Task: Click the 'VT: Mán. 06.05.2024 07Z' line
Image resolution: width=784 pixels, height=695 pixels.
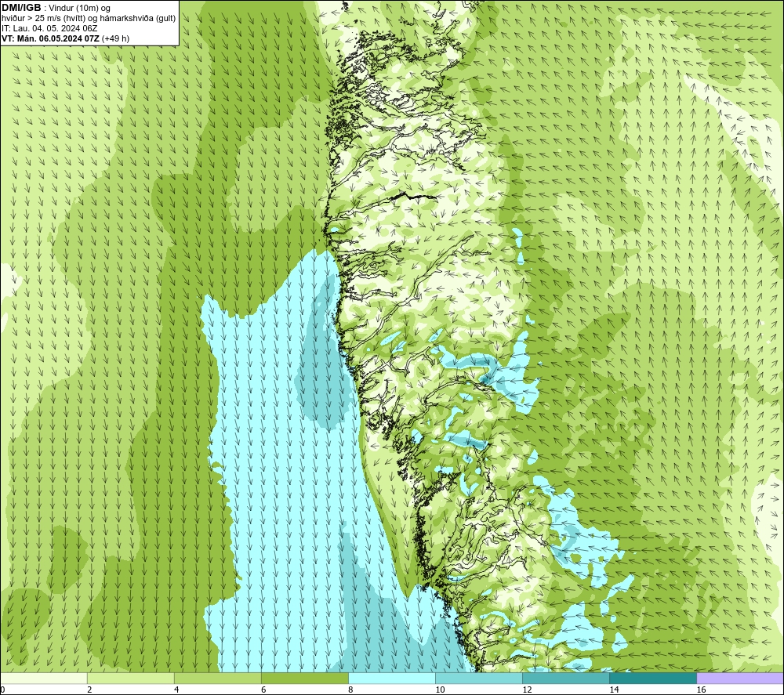Action: (x=50, y=38)
